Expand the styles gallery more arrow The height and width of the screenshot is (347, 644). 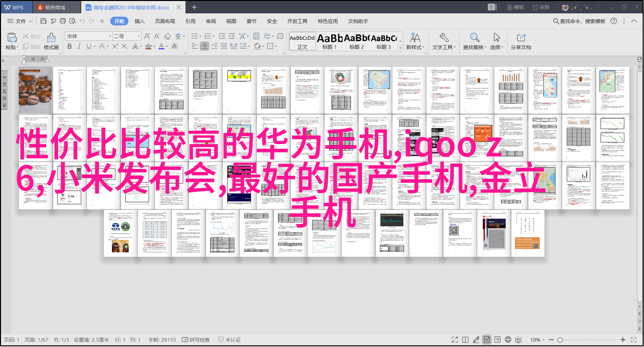tap(400, 48)
